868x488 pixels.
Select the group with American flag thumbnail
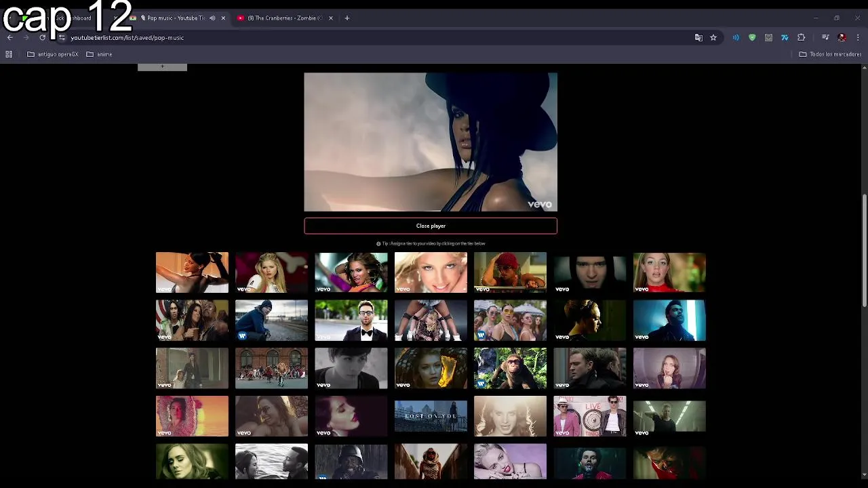click(x=192, y=320)
